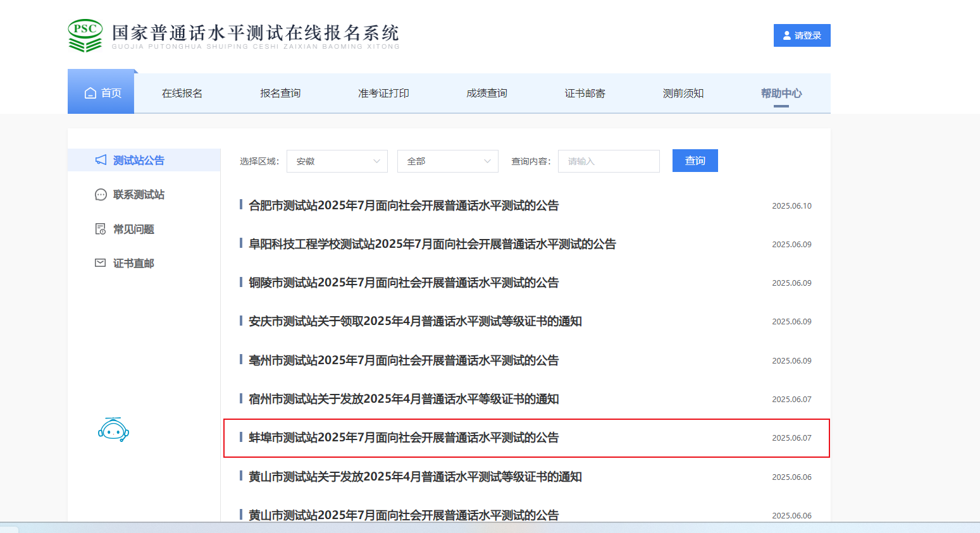Image resolution: width=980 pixels, height=533 pixels.
Task: Open the 阜阳科技工程学校测试站 announcement
Action: pyautogui.click(x=432, y=244)
